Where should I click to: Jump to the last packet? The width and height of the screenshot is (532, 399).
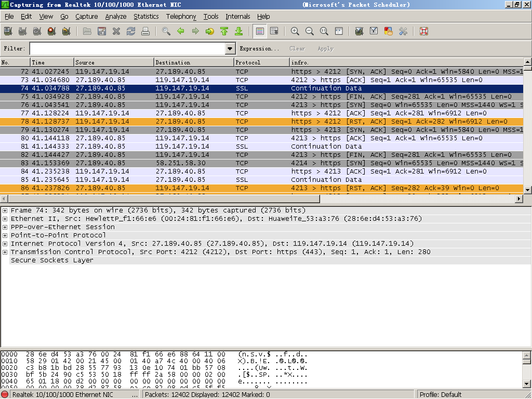[238, 31]
